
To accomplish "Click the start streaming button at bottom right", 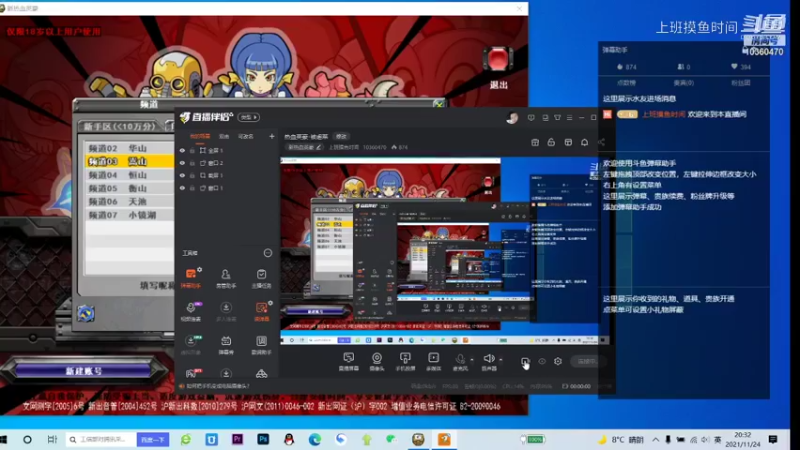I will [x=586, y=361].
